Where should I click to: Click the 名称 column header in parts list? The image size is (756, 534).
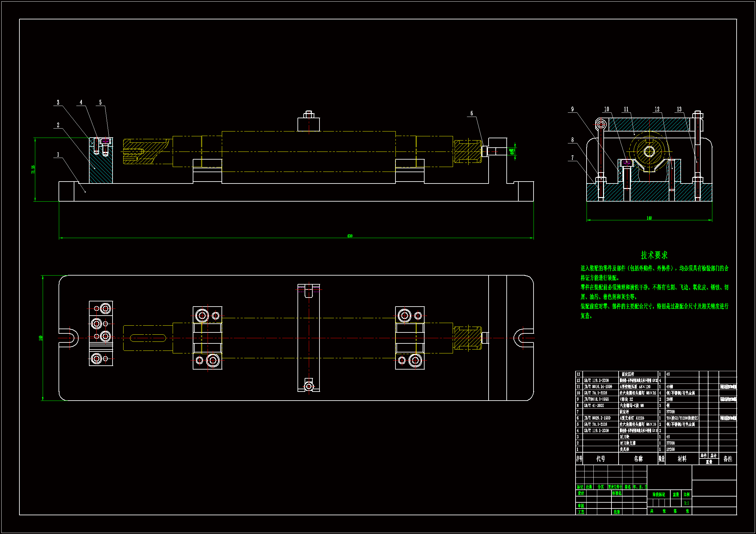point(638,459)
